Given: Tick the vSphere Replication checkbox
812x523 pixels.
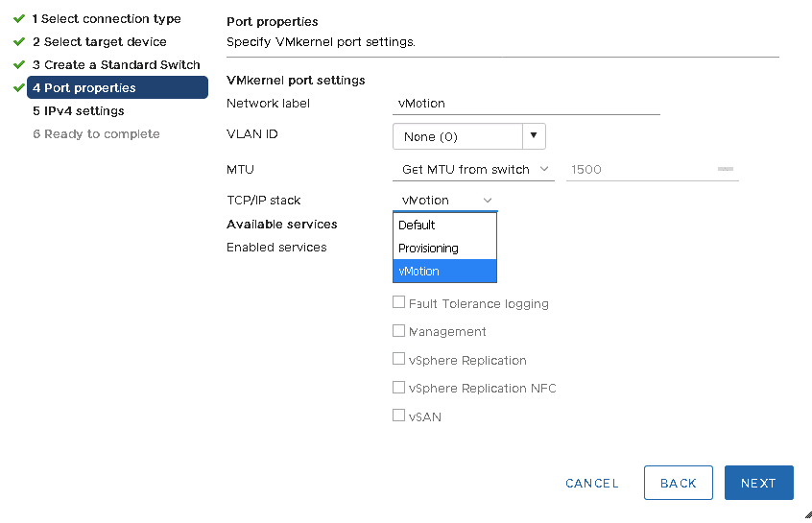Looking at the screenshot, I should (x=398, y=358).
